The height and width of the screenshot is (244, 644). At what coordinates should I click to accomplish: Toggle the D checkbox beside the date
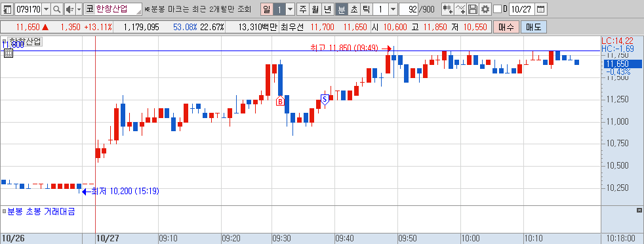point(497,9)
